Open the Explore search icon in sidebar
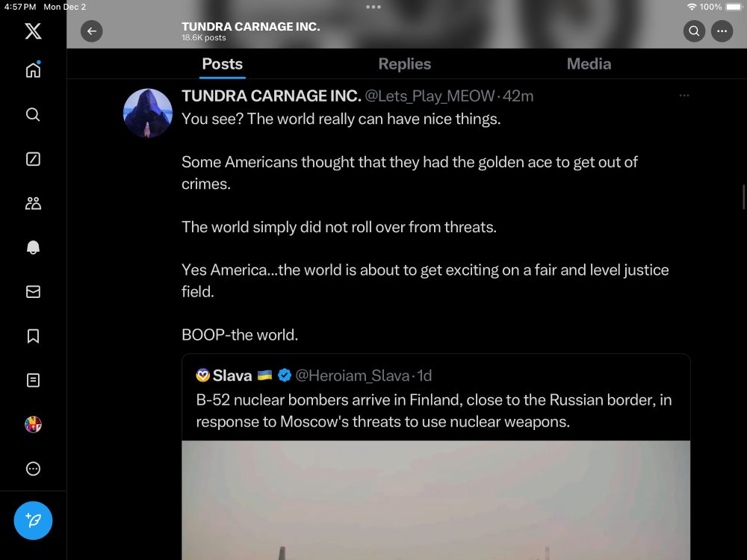The width and height of the screenshot is (747, 560). point(33,114)
